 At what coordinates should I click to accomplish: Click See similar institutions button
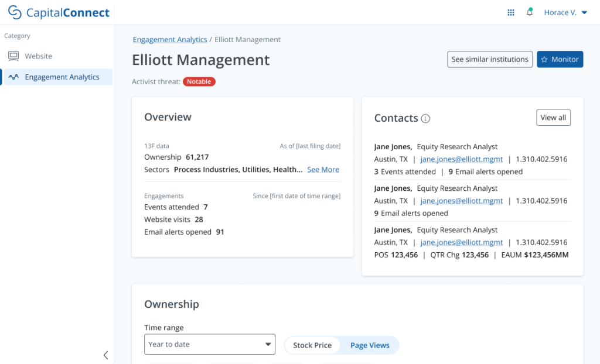pyautogui.click(x=490, y=60)
